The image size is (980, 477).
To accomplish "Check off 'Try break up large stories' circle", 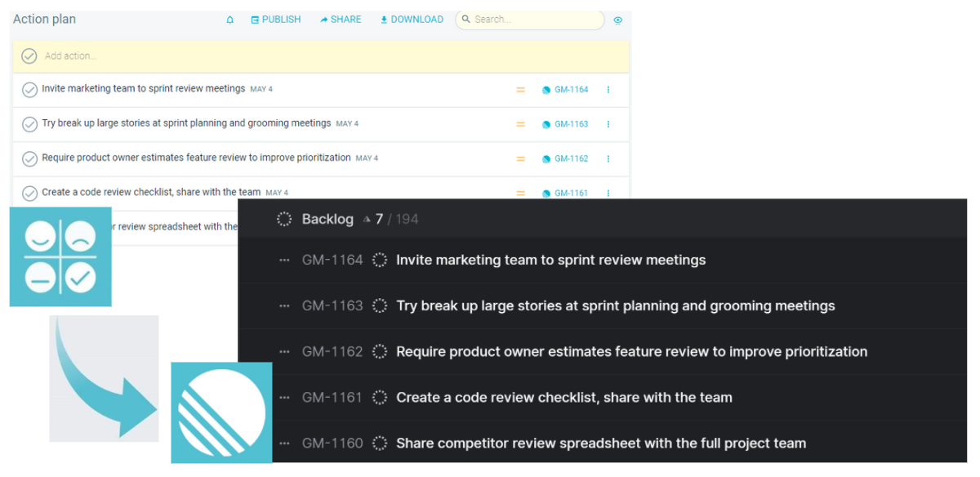I will coord(29,124).
